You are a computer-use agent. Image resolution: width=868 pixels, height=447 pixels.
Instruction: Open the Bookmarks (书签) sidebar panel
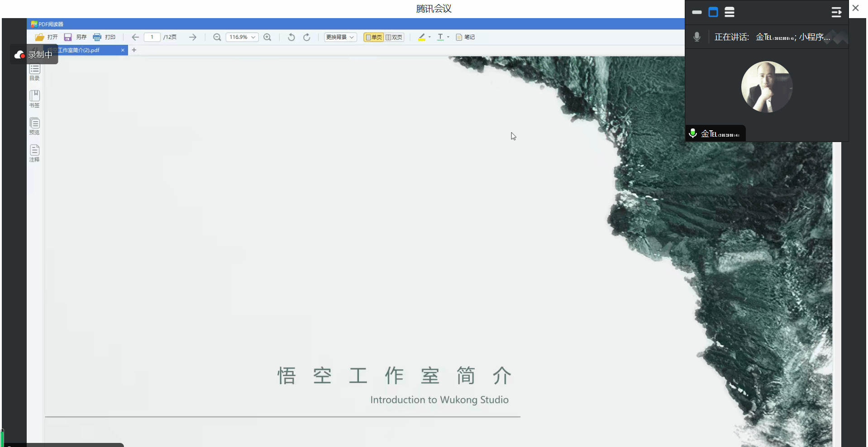[34, 98]
